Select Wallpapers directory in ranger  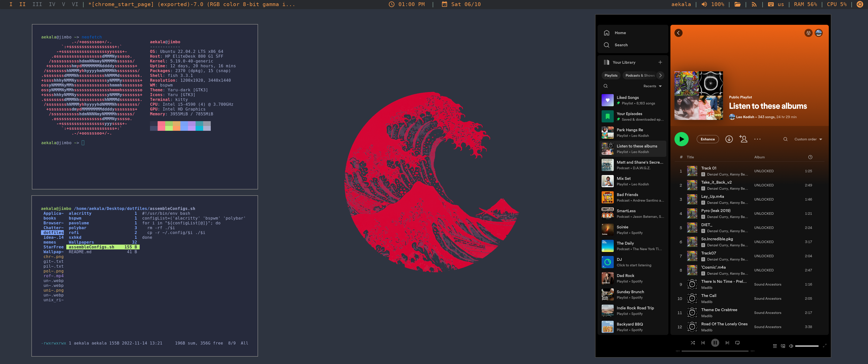pyautogui.click(x=103, y=242)
